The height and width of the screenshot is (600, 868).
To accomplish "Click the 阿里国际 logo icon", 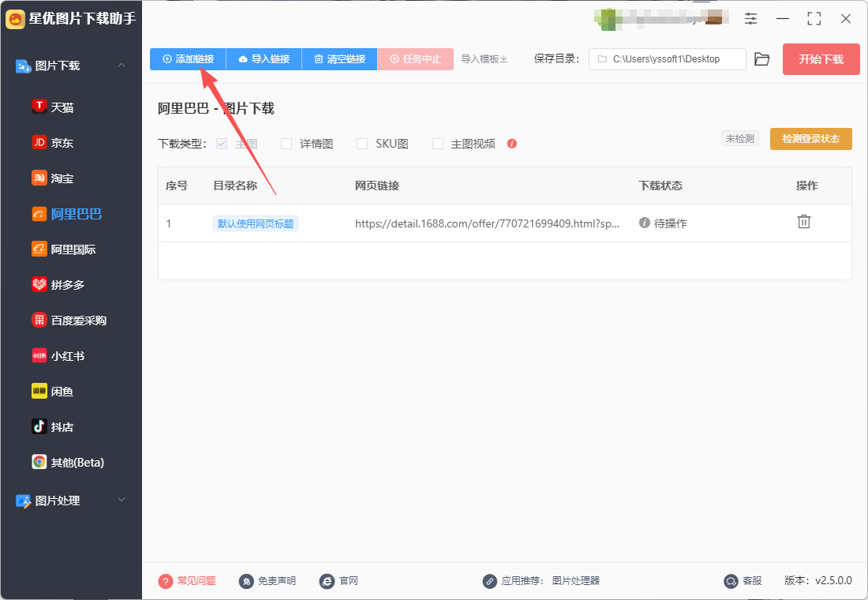I will click(x=39, y=249).
